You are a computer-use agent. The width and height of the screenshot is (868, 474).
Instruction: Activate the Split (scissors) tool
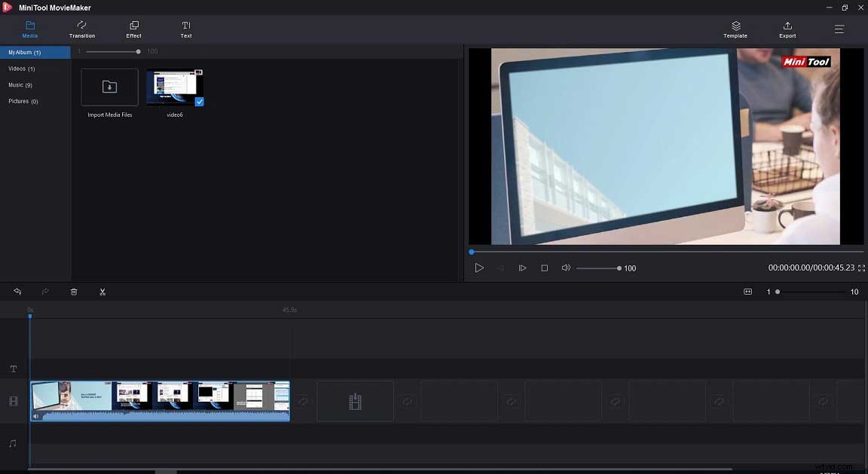tap(102, 292)
